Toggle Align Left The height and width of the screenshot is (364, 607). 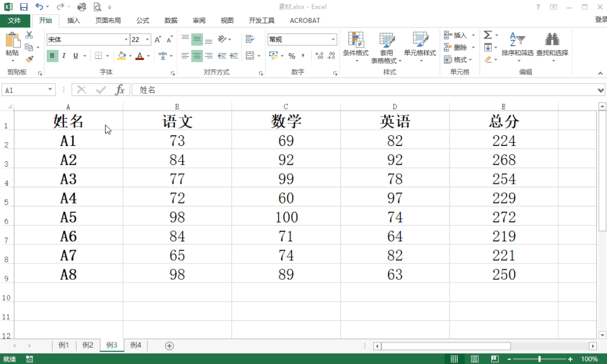tap(185, 56)
